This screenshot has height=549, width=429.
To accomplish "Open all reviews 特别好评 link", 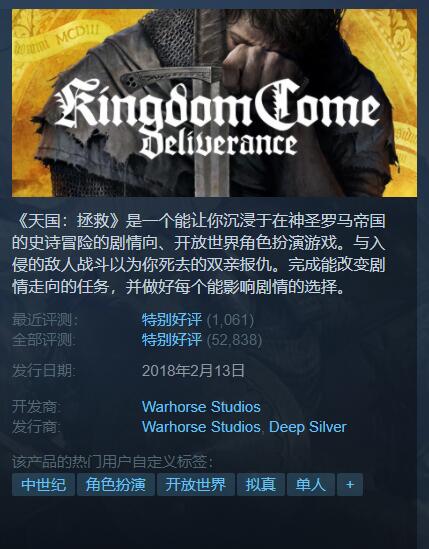I will 172,340.
